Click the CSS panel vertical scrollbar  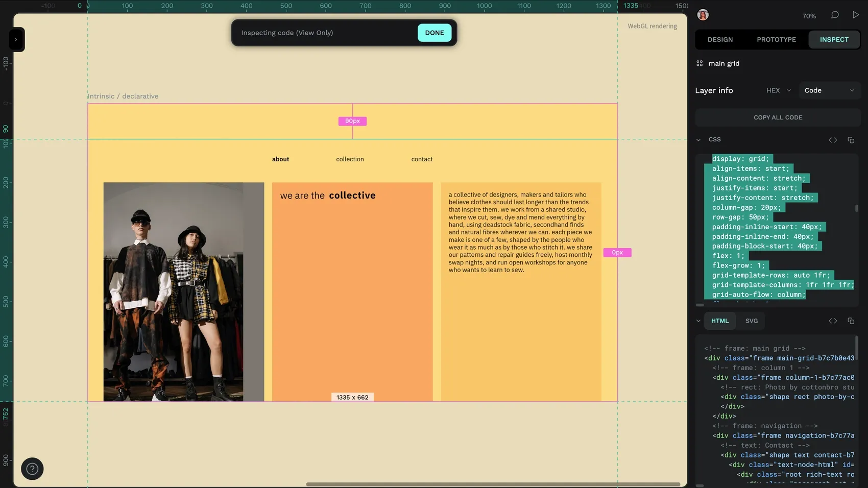[856, 208]
